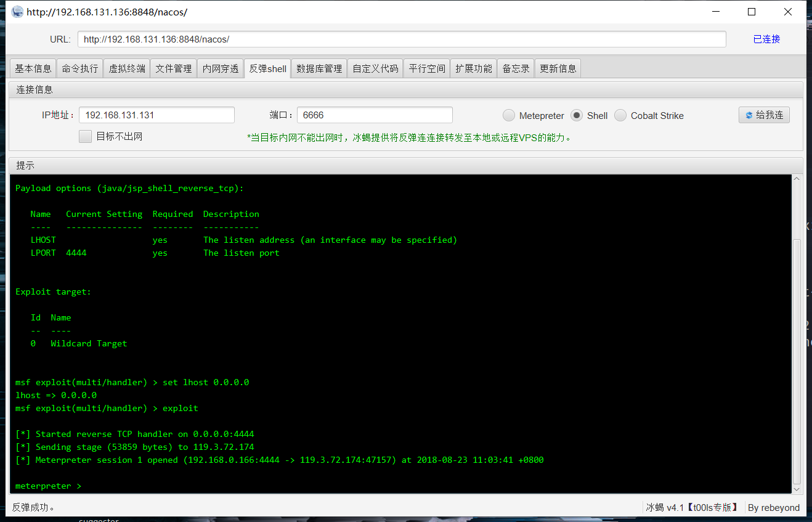Viewport: 812px width, 522px height.
Task: Click the console vertical scrollbar thumb
Action: click(797, 362)
